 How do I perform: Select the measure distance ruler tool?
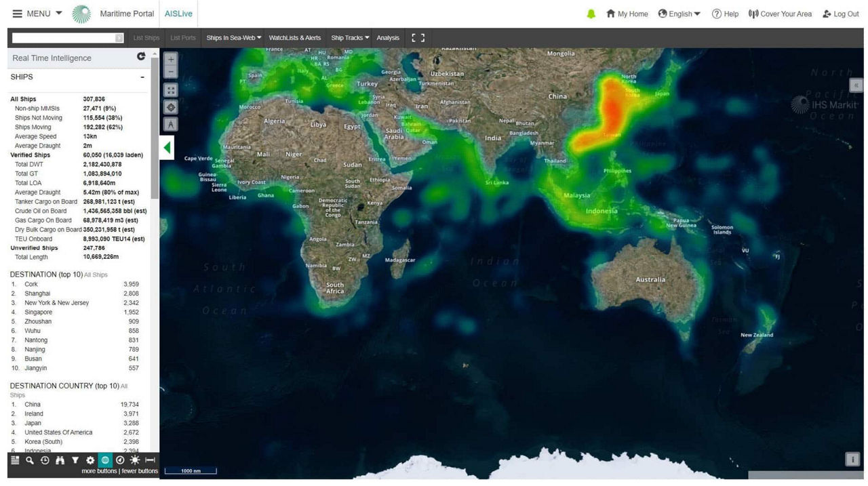point(151,460)
